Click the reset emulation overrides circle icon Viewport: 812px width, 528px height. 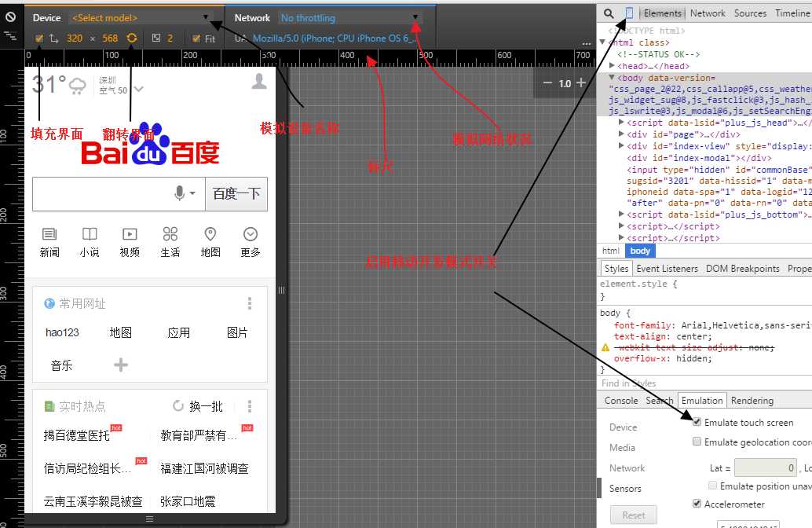click(10, 17)
